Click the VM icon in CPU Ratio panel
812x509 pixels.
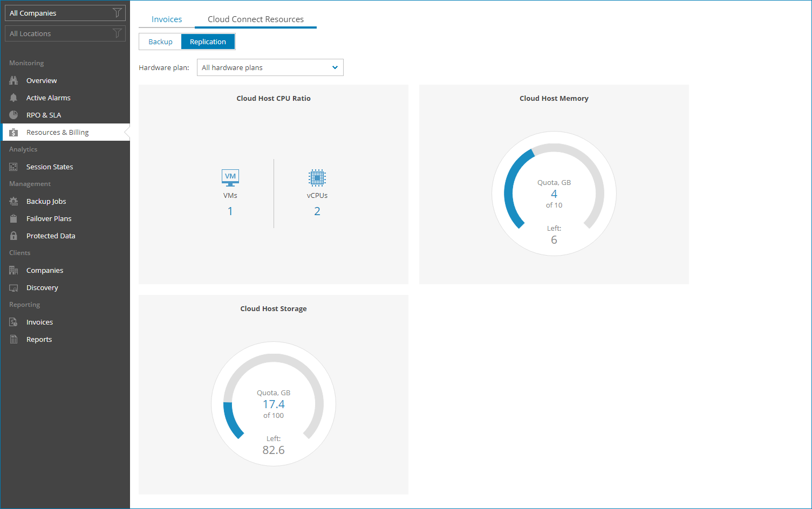(x=230, y=177)
